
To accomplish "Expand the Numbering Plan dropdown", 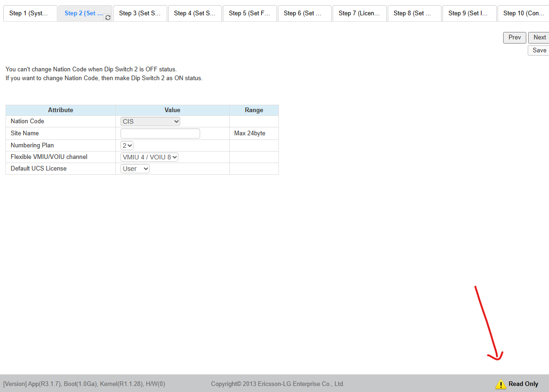I will point(127,145).
